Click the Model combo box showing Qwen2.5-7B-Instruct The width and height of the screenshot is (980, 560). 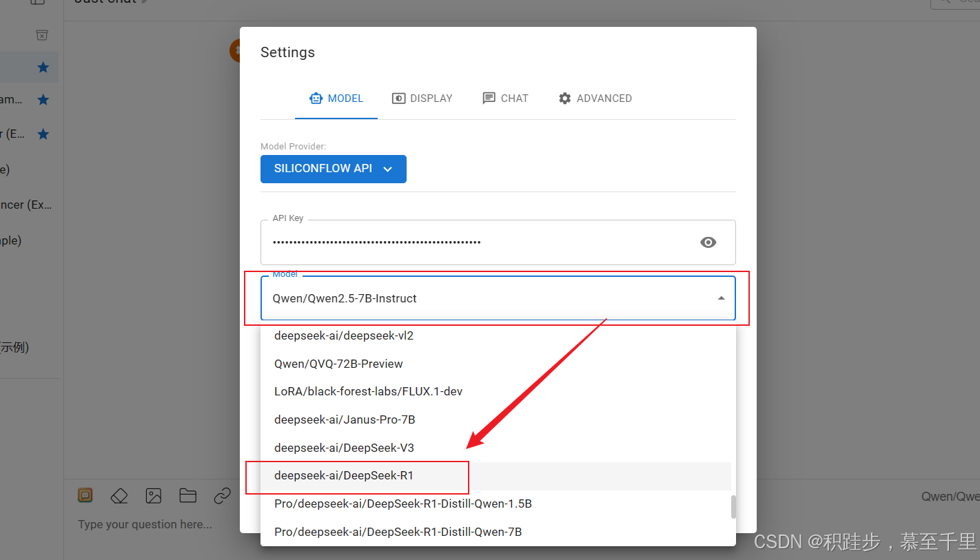pos(498,298)
